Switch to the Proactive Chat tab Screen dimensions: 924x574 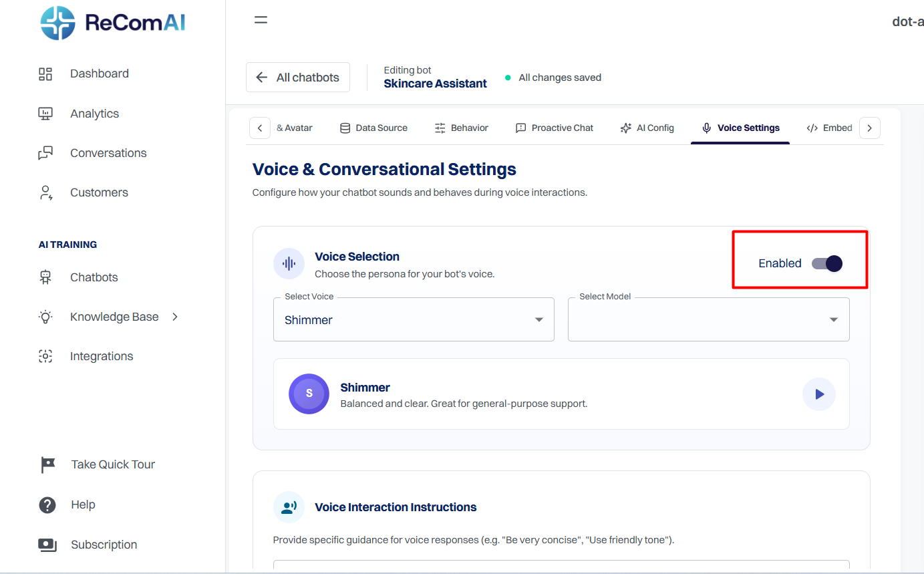[x=555, y=128]
